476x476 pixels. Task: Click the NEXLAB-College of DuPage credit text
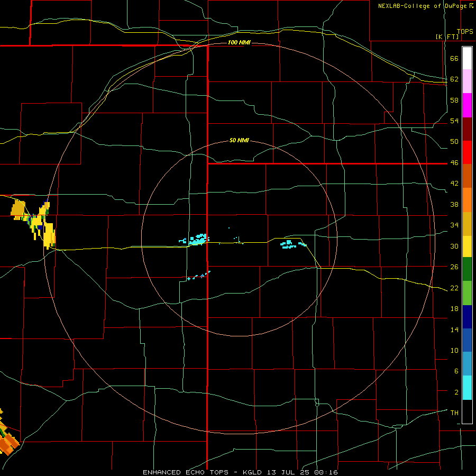(425, 6)
